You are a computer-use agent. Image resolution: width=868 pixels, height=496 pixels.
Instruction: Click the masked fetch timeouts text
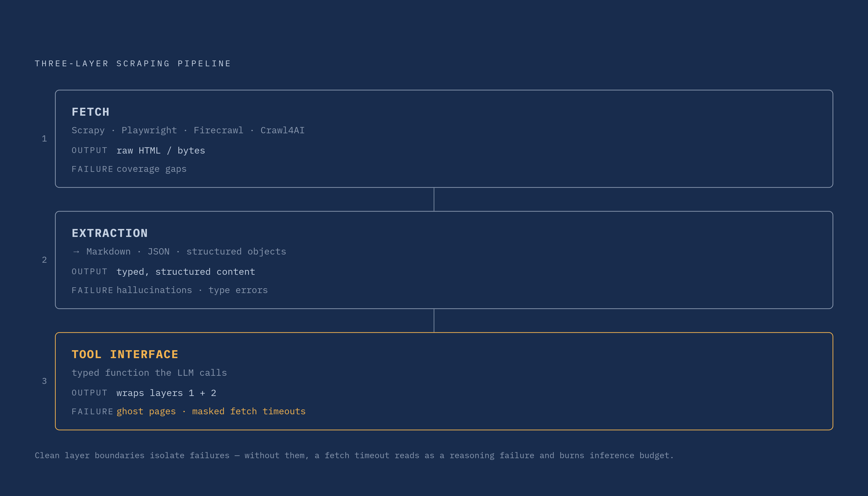249,411
